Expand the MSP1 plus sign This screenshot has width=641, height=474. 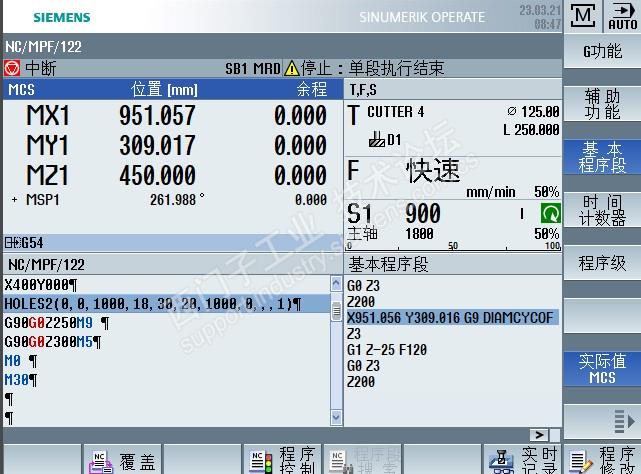point(14,200)
